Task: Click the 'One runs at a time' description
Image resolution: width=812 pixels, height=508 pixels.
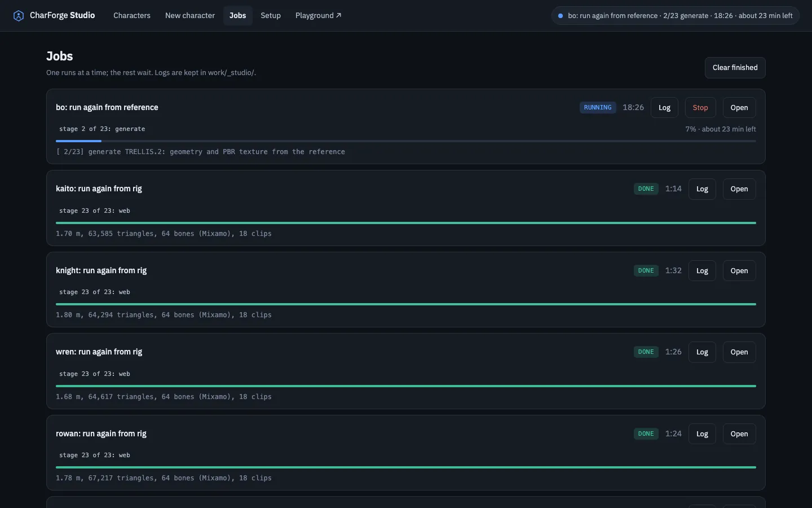Action: [151, 73]
